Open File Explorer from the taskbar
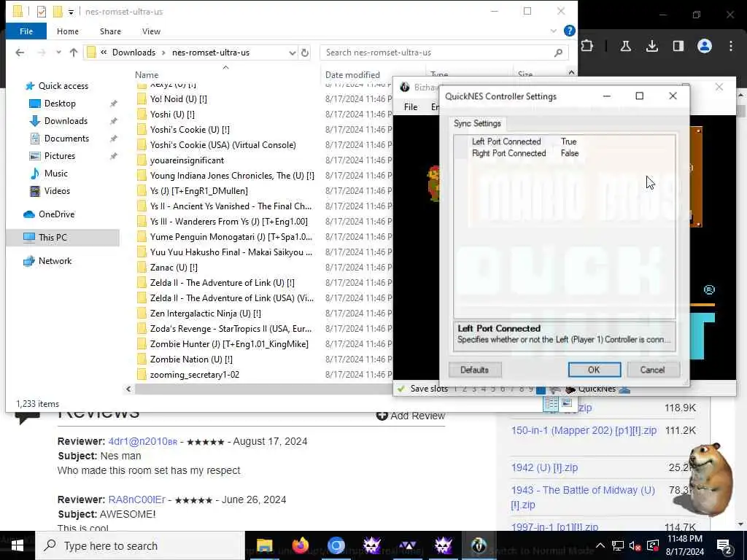Viewport: 747px width, 560px height. (264, 545)
